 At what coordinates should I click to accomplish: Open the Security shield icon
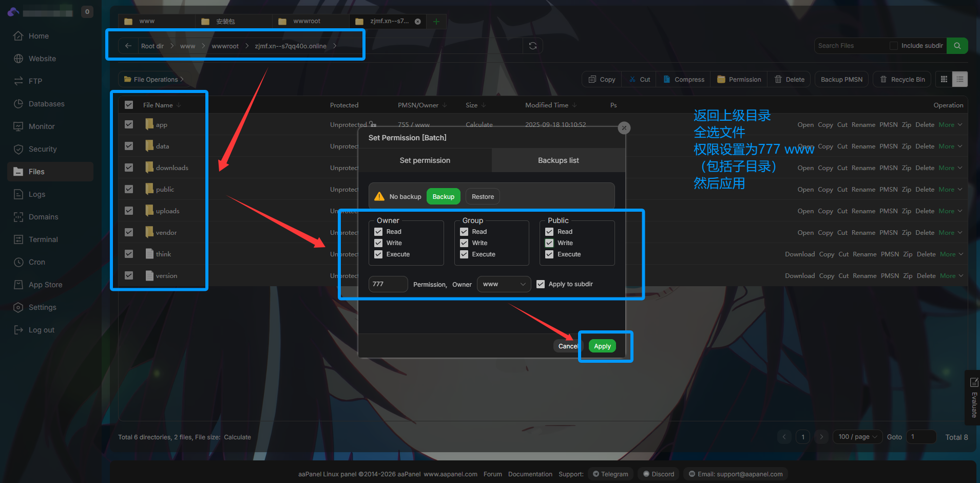point(18,149)
